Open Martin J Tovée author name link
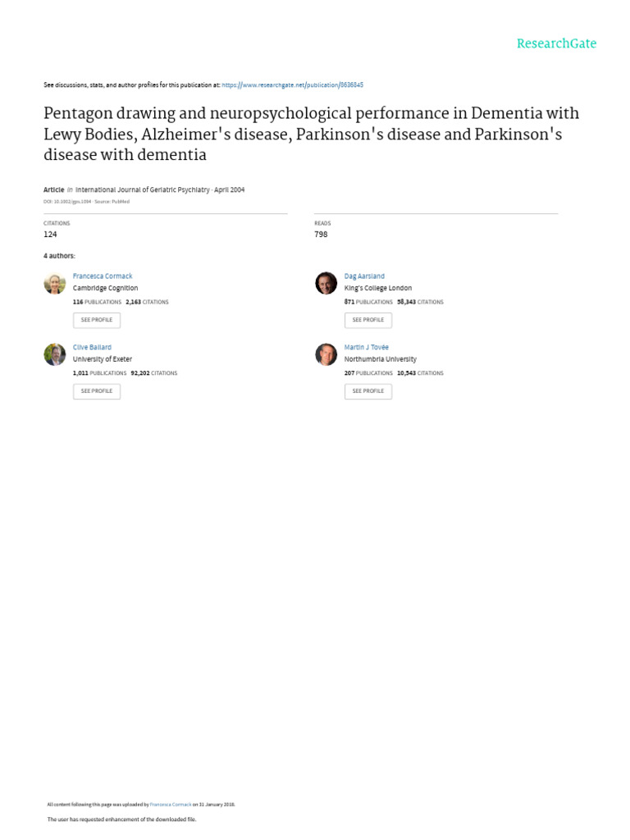 click(x=367, y=348)
